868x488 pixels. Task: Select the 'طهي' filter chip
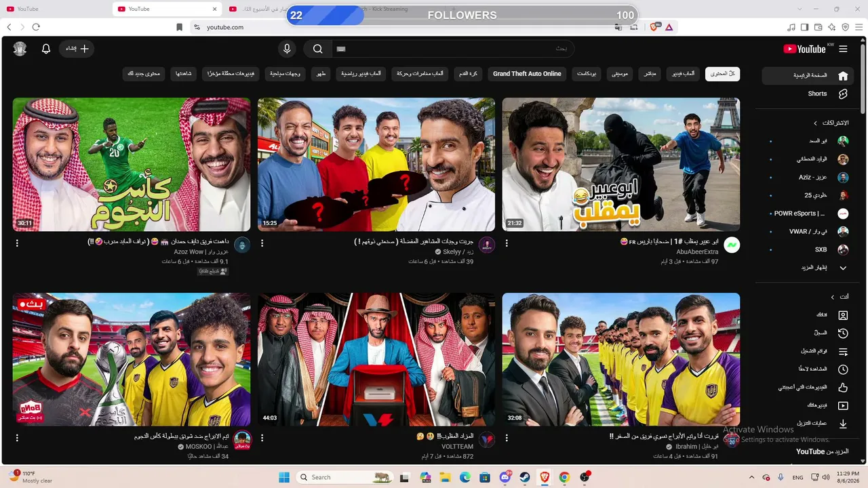(x=321, y=74)
